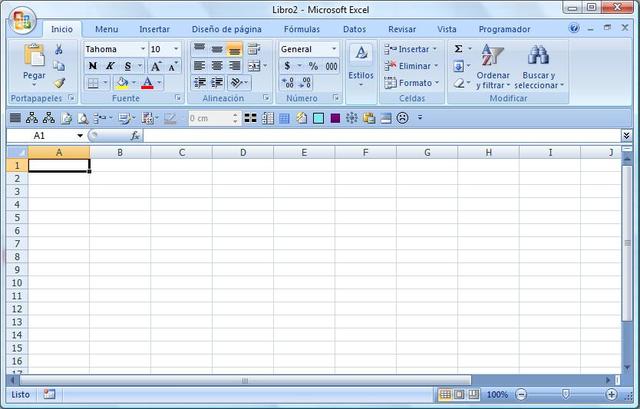Switch to the Menu tab
The width and height of the screenshot is (640, 409).
tap(107, 29)
